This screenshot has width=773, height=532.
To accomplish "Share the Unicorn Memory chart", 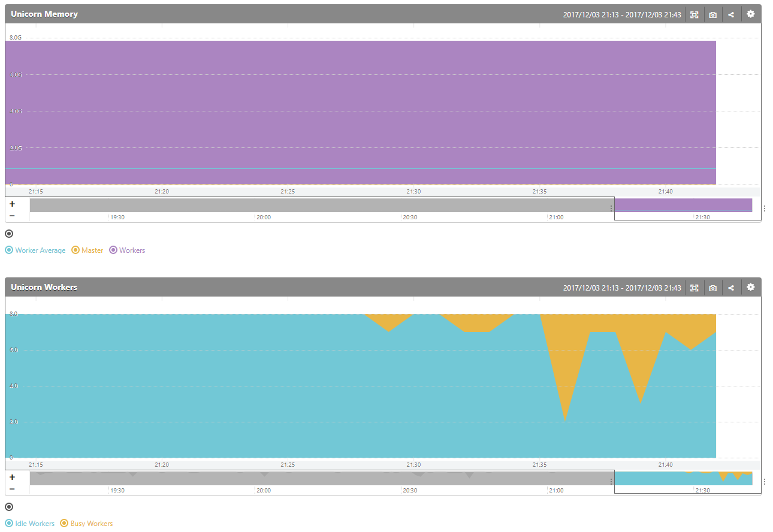I will pyautogui.click(x=731, y=14).
